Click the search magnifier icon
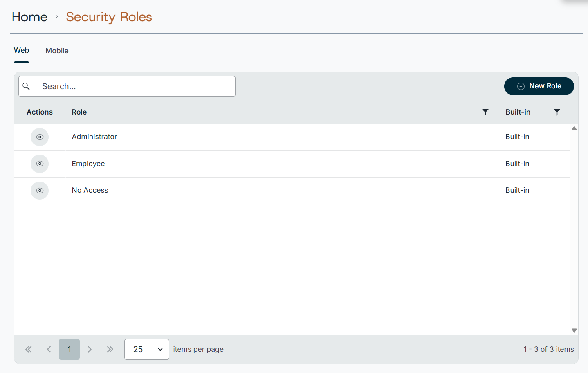The width and height of the screenshot is (588, 373). [26, 86]
